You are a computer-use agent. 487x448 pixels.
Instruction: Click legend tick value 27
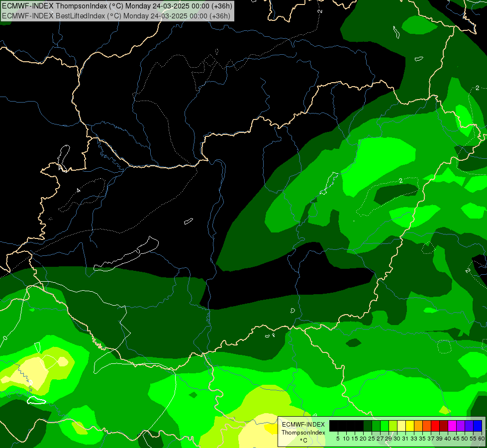pyautogui.click(x=380, y=439)
